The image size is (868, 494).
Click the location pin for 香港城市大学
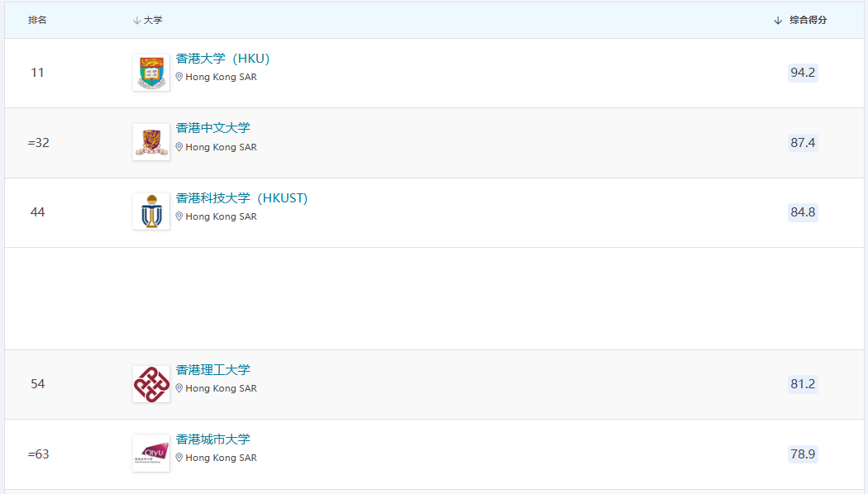point(179,458)
